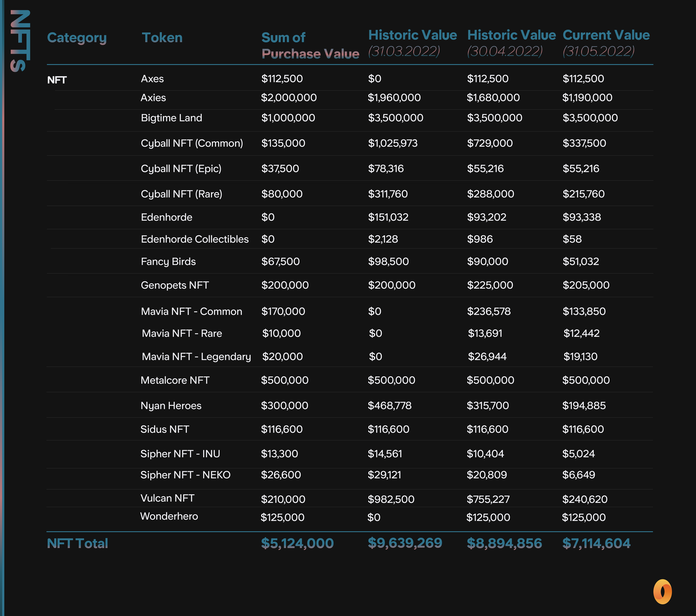Select the Fancy Birds token name
Viewport: 696px width, 616px height.
point(168,262)
